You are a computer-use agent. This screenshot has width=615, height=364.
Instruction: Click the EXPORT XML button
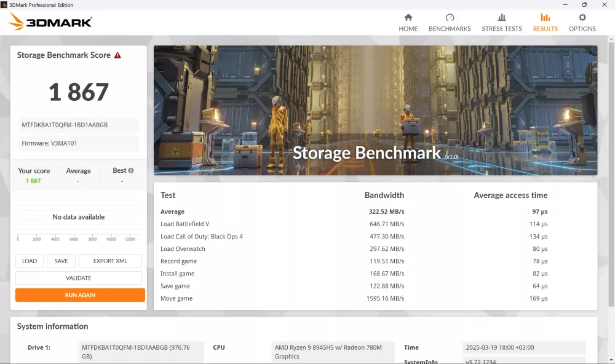pos(110,261)
